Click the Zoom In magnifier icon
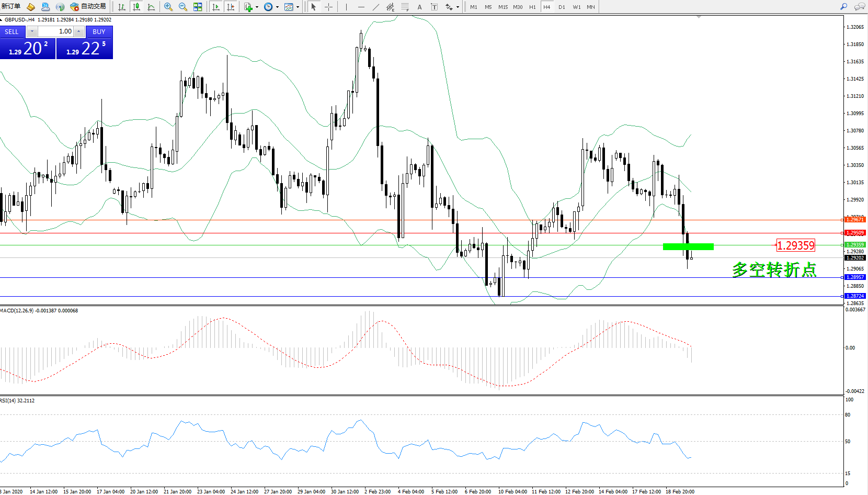This screenshot has height=495, width=868. pos(168,7)
